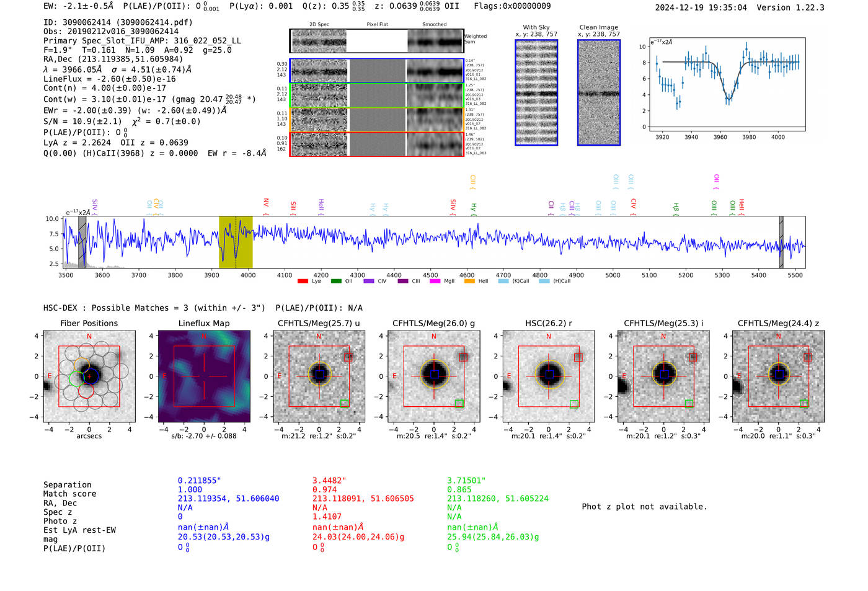Click the orange HeII legend swatch
The image size is (868, 591).
tap(469, 282)
